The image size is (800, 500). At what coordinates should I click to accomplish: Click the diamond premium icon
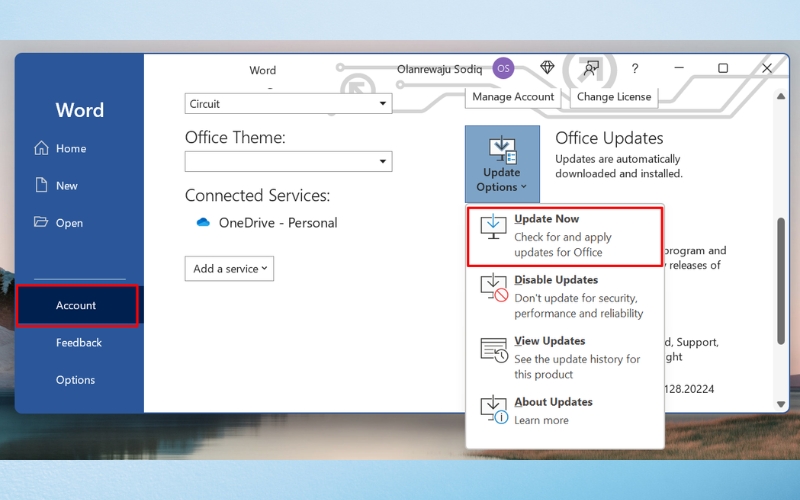click(x=547, y=68)
